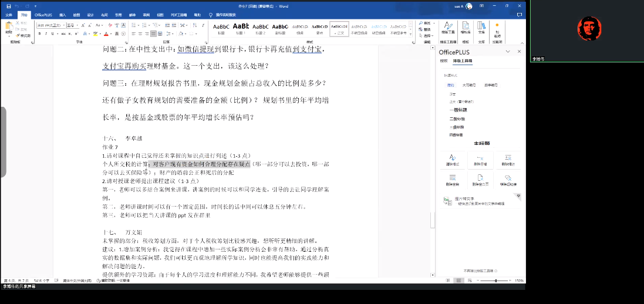
Task: Open the change case Aa dropdown
Action: point(100,25)
